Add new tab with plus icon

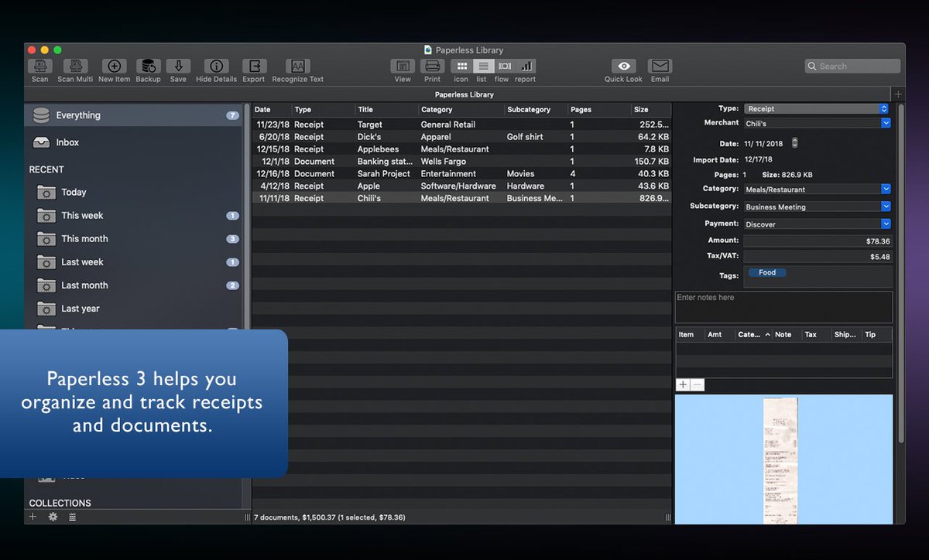click(x=898, y=94)
